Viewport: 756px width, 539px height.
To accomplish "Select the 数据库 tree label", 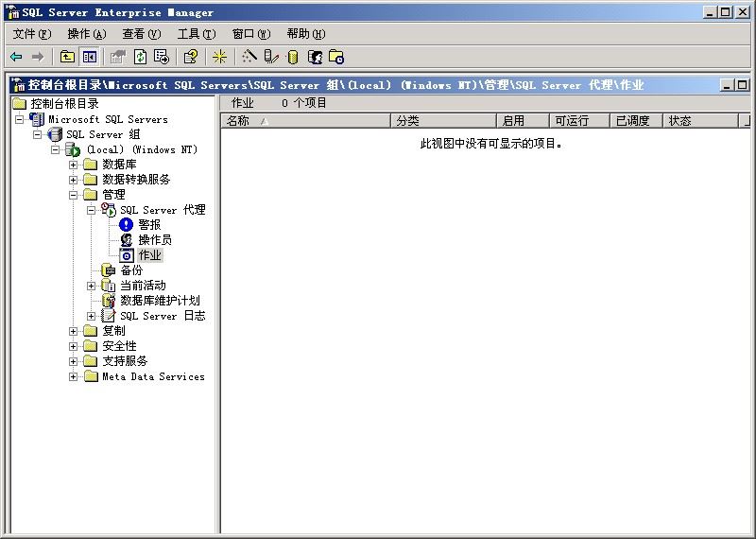I will [x=120, y=165].
